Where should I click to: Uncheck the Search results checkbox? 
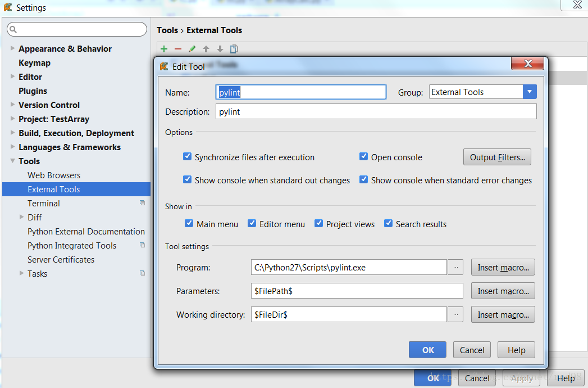(389, 223)
